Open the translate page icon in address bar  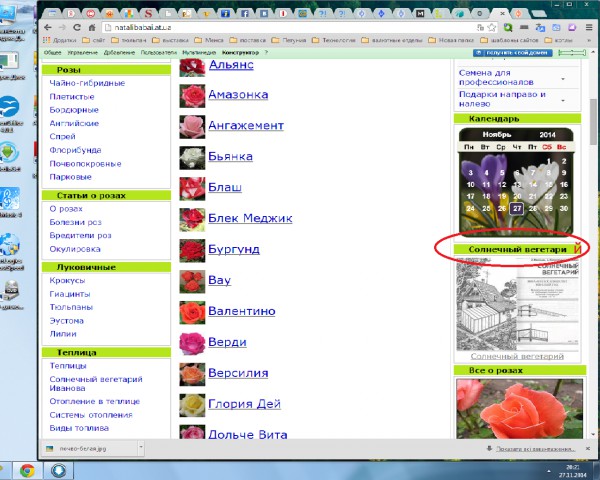481,28
